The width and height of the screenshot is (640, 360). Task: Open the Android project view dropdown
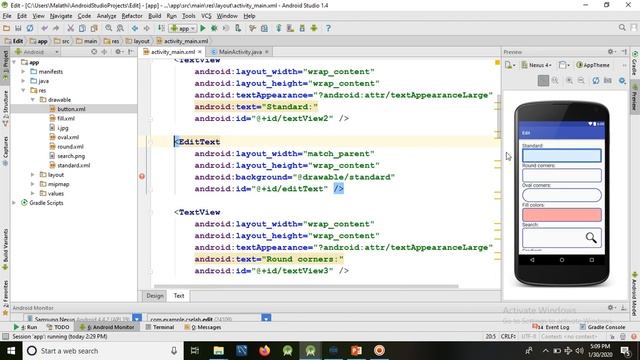(x=37, y=52)
